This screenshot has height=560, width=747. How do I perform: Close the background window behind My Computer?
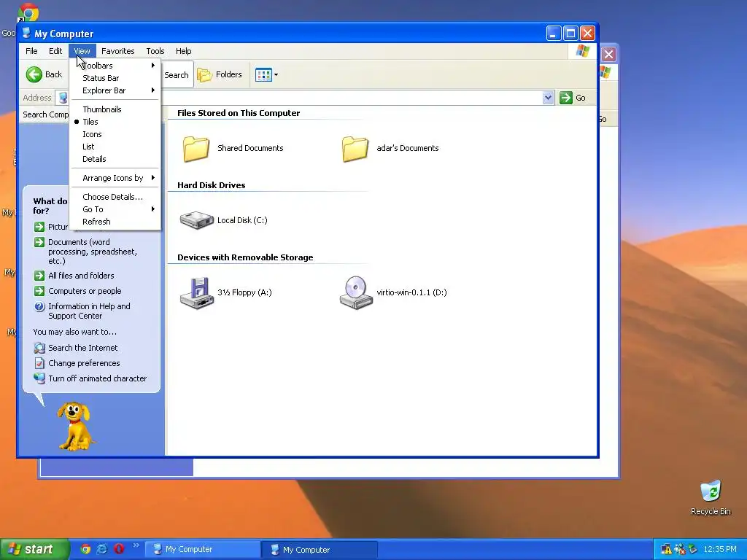(608, 54)
